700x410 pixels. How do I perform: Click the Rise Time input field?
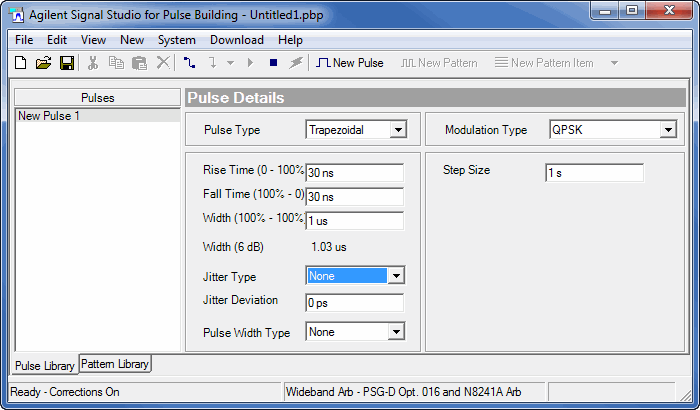(x=354, y=172)
